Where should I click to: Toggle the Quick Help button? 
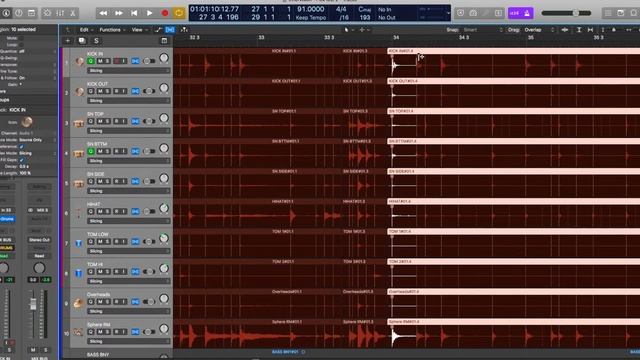coord(19,13)
